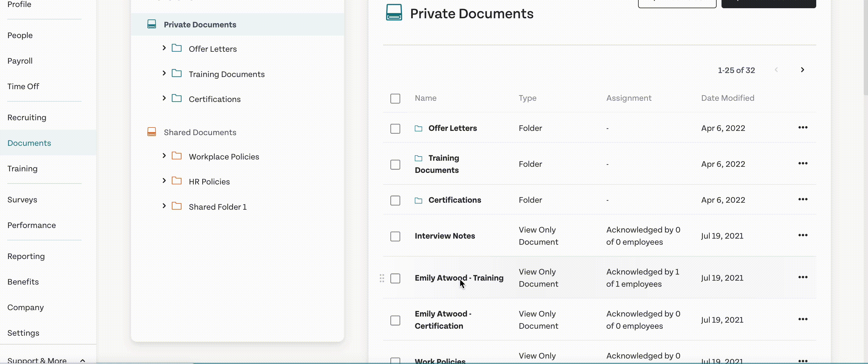The height and width of the screenshot is (364, 868).
Task: Check the Interview Notes row checkbox
Action: coord(395,236)
